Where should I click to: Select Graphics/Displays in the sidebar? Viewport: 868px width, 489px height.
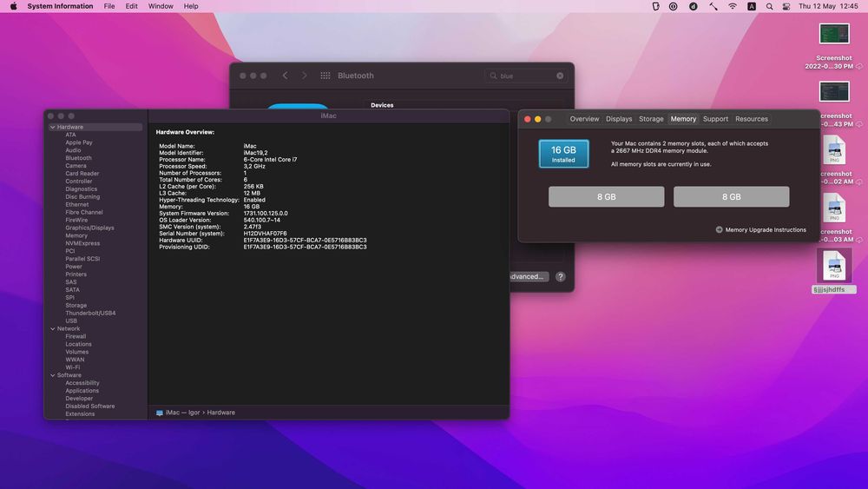tap(89, 228)
